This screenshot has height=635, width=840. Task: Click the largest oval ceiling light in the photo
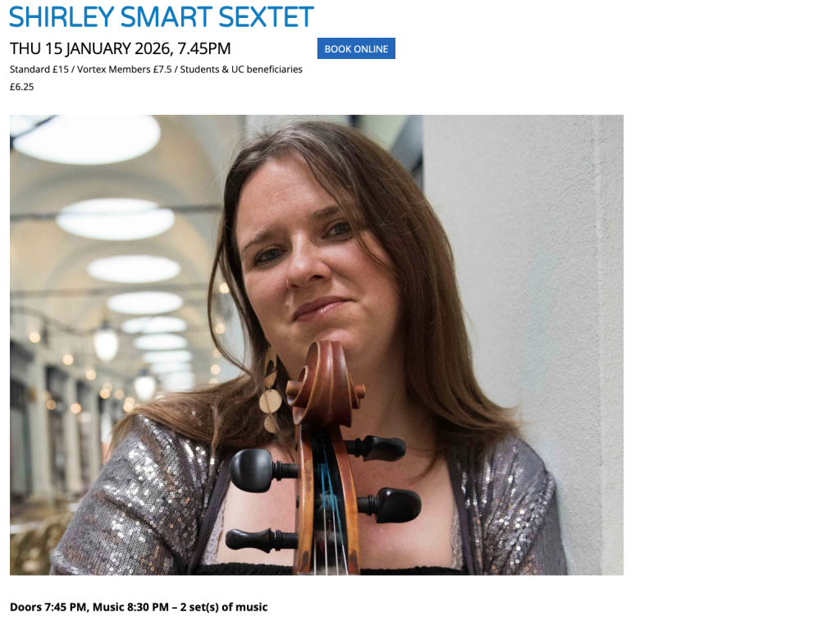[86, 139]
